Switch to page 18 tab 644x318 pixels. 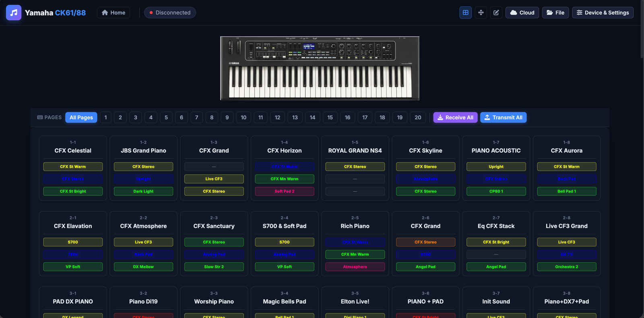click(382, 117)
